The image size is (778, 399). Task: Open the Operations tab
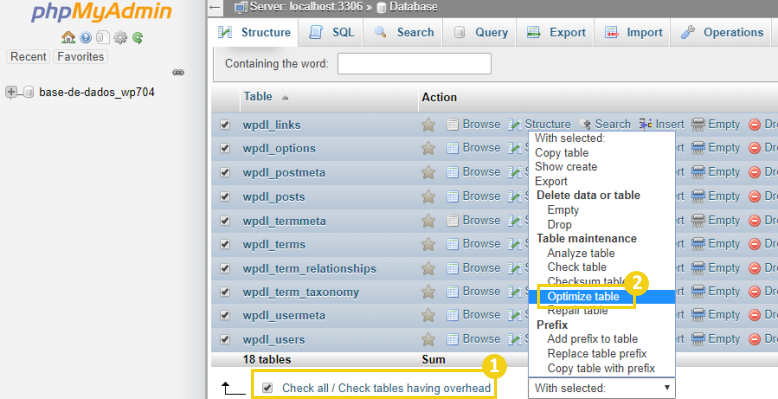tap(722, 32)
